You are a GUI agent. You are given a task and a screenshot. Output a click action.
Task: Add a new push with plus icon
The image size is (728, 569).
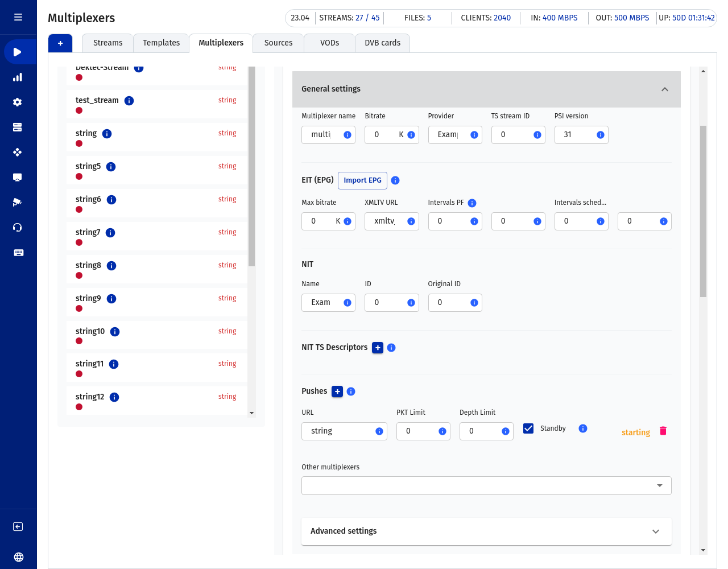(x=337, y=391)
